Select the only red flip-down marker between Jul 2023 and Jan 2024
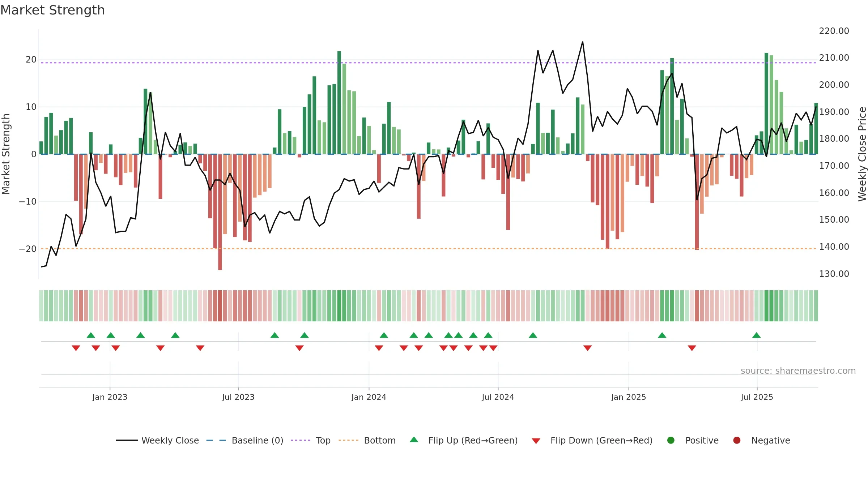The height and width of the screenshot is (488, 868). pos(299,348)
